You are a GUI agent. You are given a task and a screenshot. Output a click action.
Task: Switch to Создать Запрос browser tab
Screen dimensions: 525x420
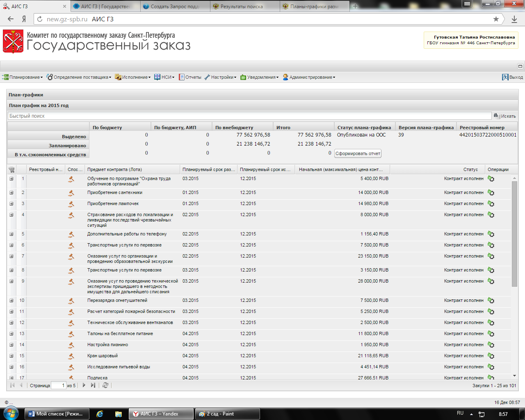pos(175,6)
